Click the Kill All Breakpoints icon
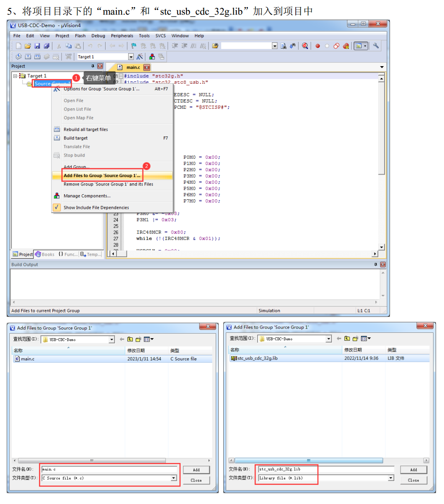Viewport: 444px width, 504px height. (x=346, y=46)
